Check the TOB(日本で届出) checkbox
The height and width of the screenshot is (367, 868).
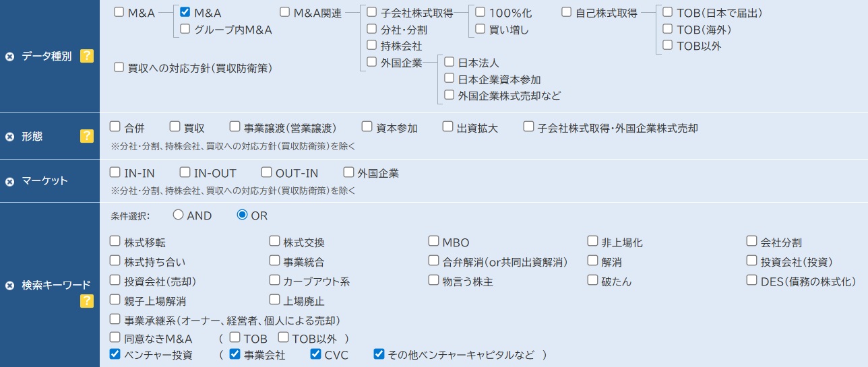[x=667, y=12]
